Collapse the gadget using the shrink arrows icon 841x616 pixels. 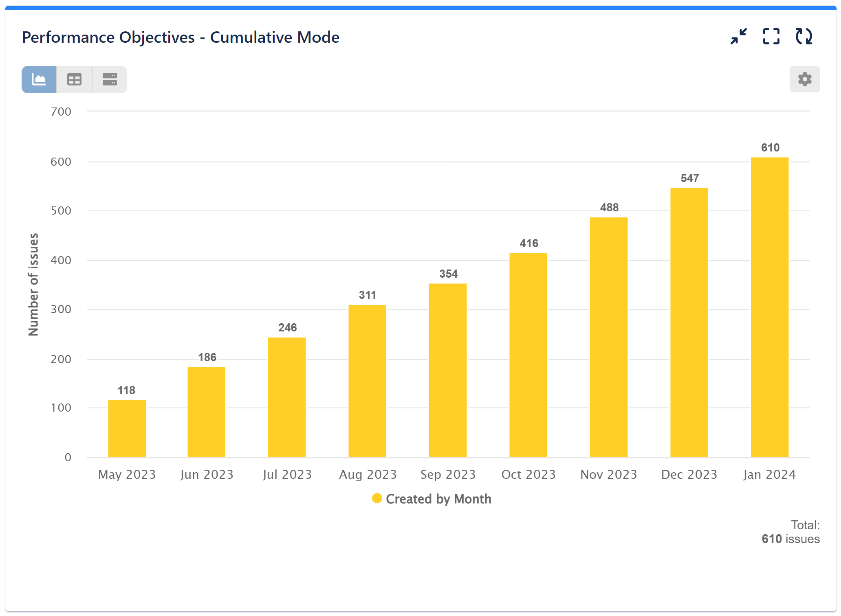coord(738,37)
